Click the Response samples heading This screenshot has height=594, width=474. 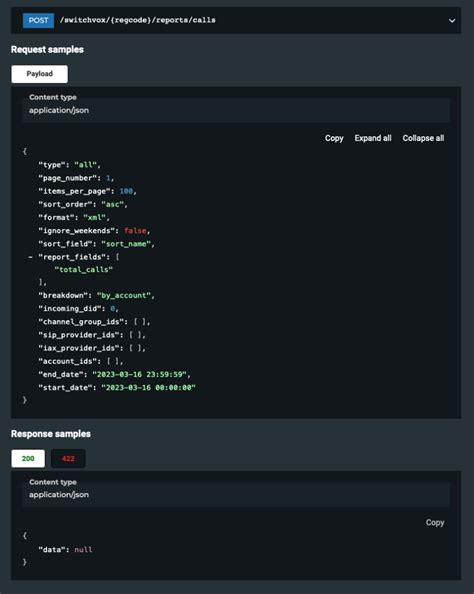point(51,434)
